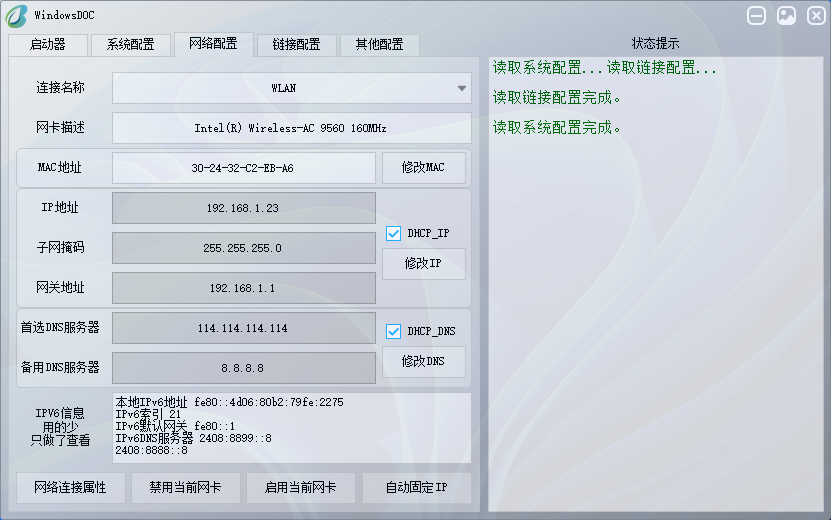Switch to the 启动器 tab
This screenshot has width=831, height=520.
click(48, 45)
